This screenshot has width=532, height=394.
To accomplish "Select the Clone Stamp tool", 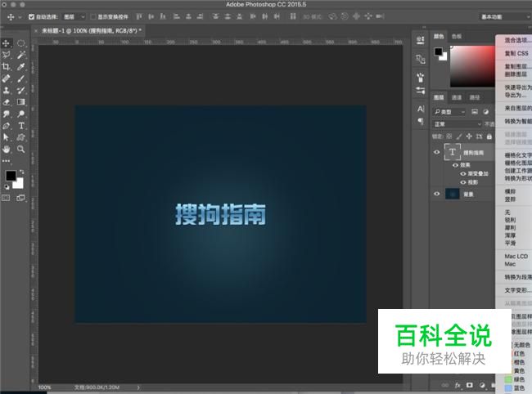I will point(6,90).
